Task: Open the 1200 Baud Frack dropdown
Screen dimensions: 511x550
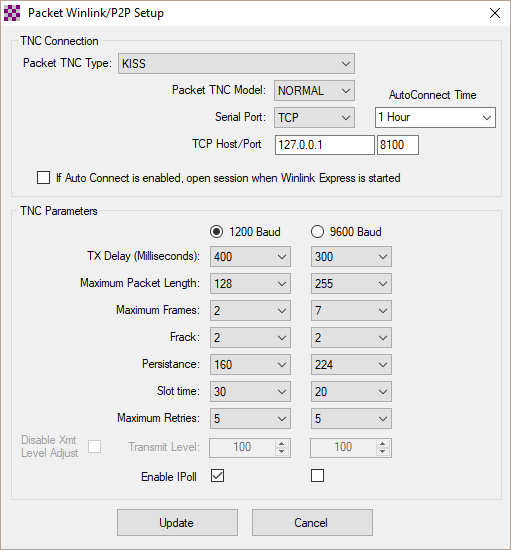Action: click(250, 337)
